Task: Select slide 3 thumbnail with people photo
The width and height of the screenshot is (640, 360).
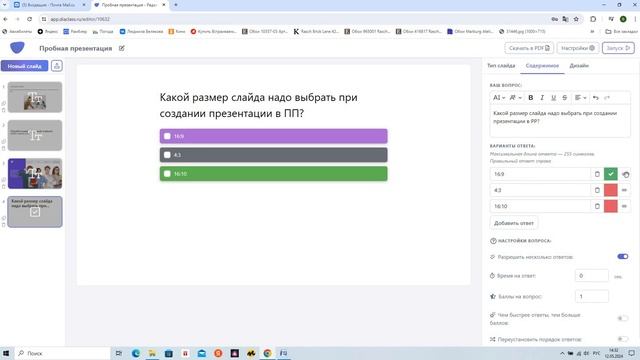Action: [x=35, y=173]
